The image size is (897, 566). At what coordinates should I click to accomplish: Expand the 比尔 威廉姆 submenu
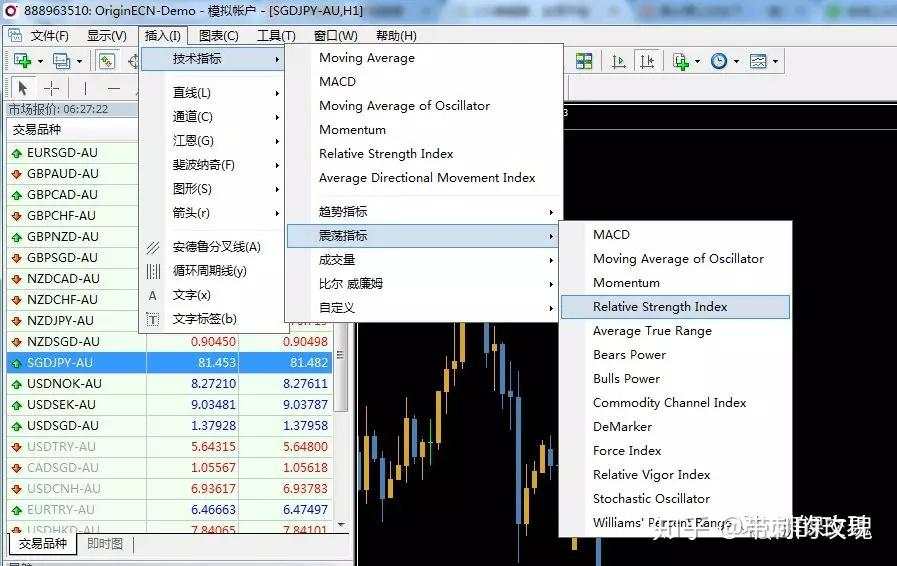(x=423, y=284)
